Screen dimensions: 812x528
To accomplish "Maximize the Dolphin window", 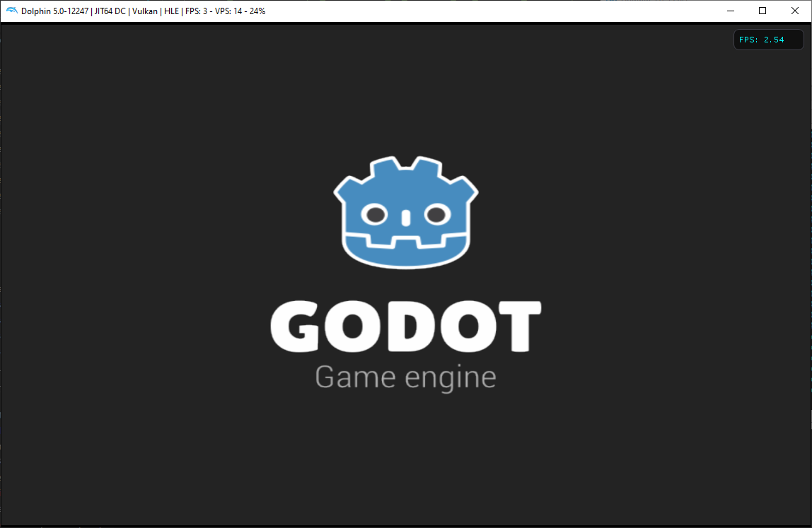I will pos(762,11).
